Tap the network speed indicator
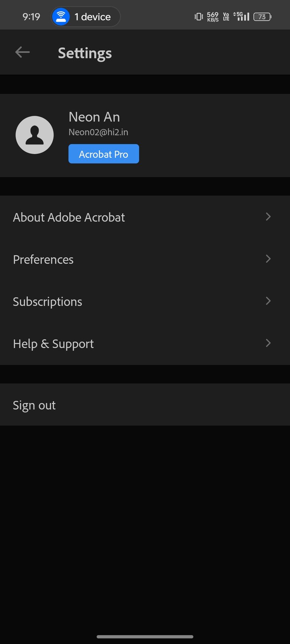This screenshot has width=290, height=644. pos(213,17)
